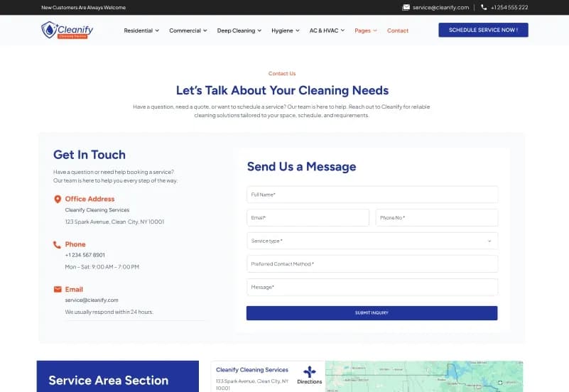Click the Contact Us label above heading
The image size is (569, 392).
pos(282,74)
